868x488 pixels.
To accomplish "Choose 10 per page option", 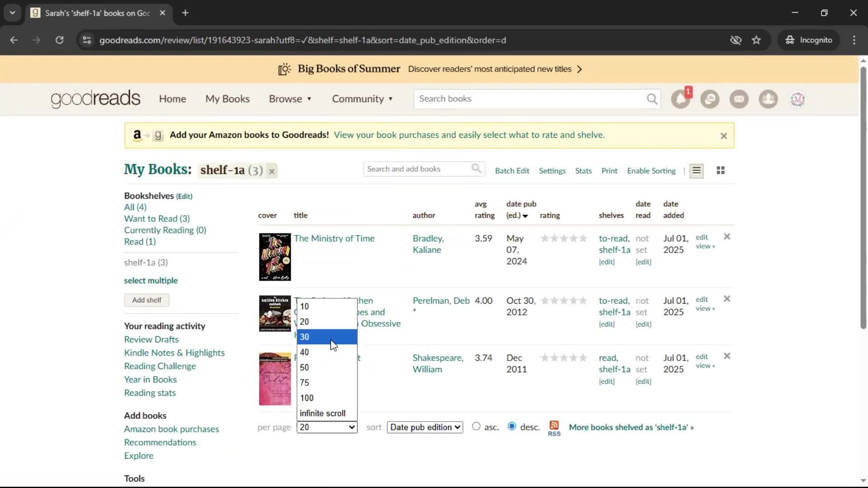I will 327,306.
